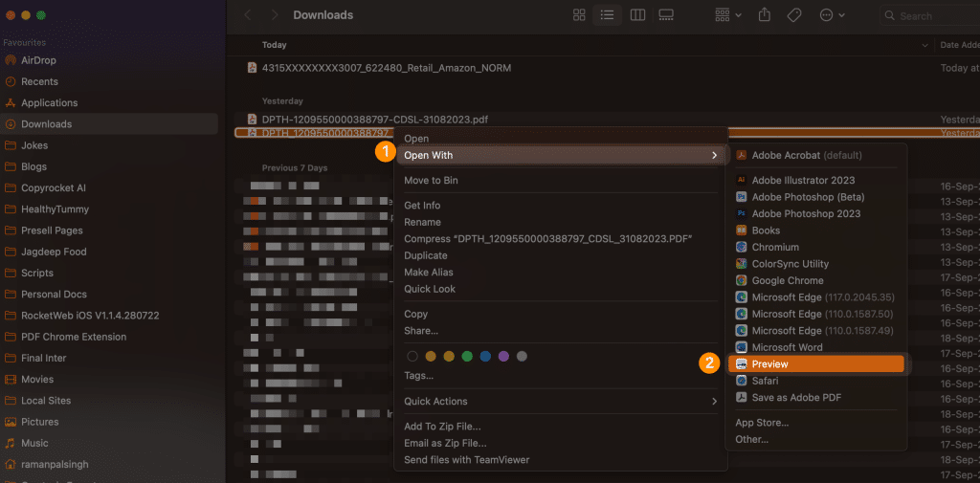The height and width of the screenshot is (483, 980).
Task: Apply the grey tag color
Action: click(522, 356)
